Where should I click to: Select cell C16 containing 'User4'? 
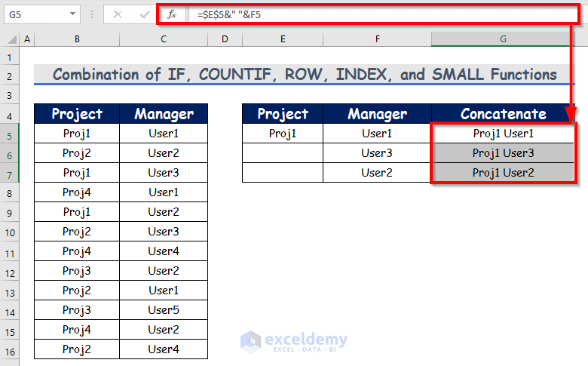point(164,349)
